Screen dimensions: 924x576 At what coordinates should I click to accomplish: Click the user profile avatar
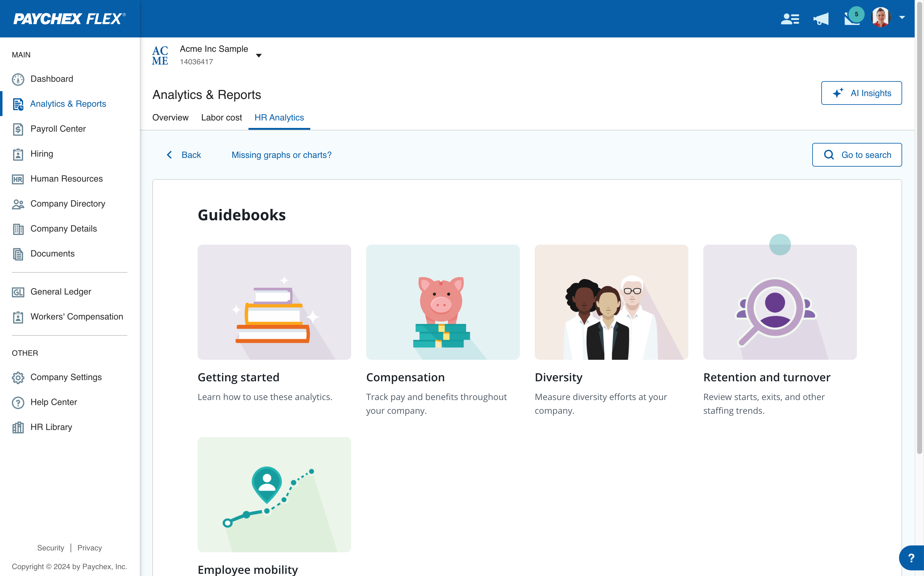tap(881, 17)
